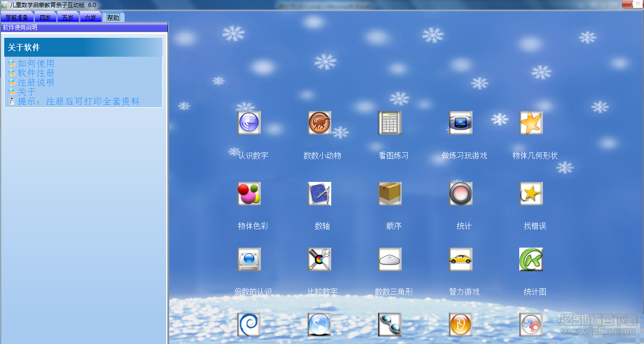Launch the 智力游戏 yellow car icon
Viewport: 644px width, 344px height.
461,259
